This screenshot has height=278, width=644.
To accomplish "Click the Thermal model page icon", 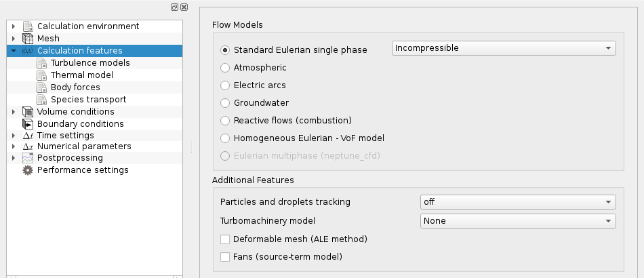I will pos(41,75).
